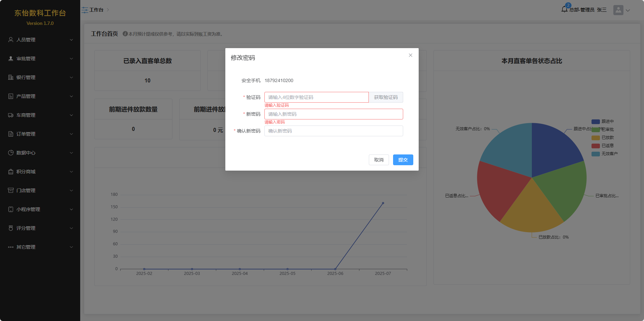
Task: Click the 已返息 red legend swatch
Action: (595, 146)
